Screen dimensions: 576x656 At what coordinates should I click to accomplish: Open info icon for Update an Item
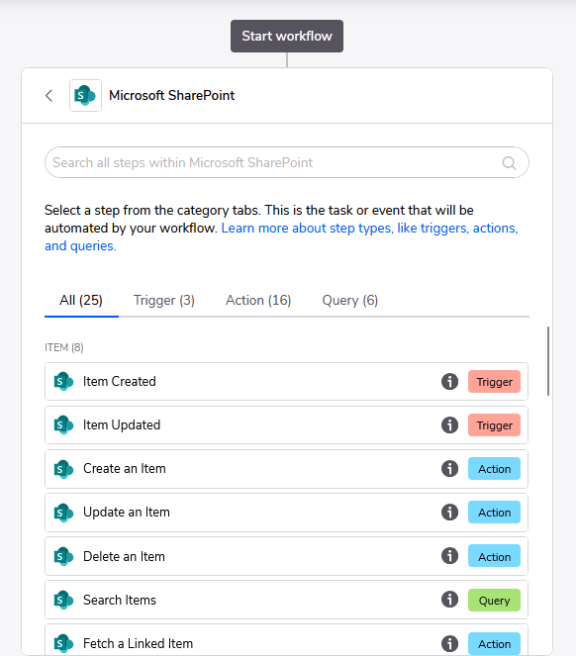click(450, 512)
